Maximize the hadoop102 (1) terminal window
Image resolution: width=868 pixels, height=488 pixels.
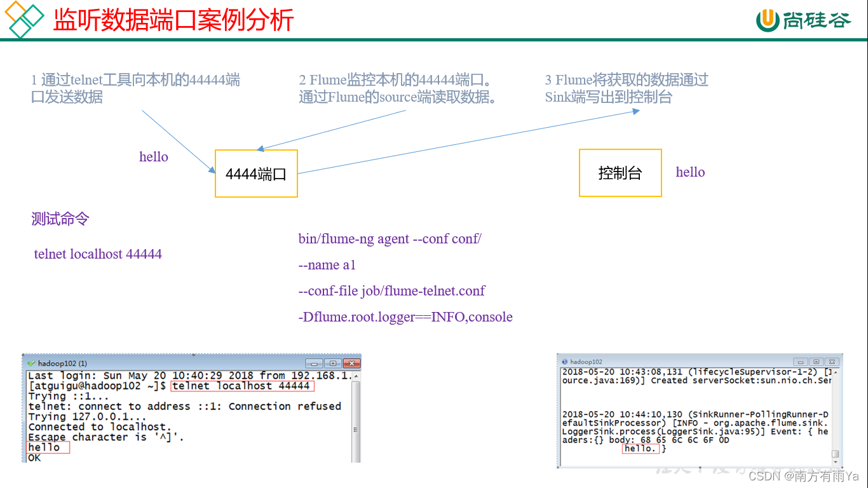[x=333, y=363]
